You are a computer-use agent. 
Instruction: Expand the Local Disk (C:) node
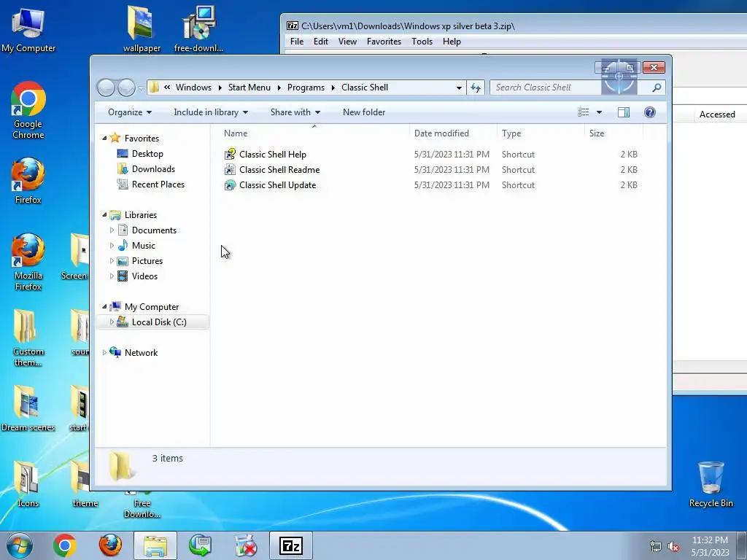[112, 322]
